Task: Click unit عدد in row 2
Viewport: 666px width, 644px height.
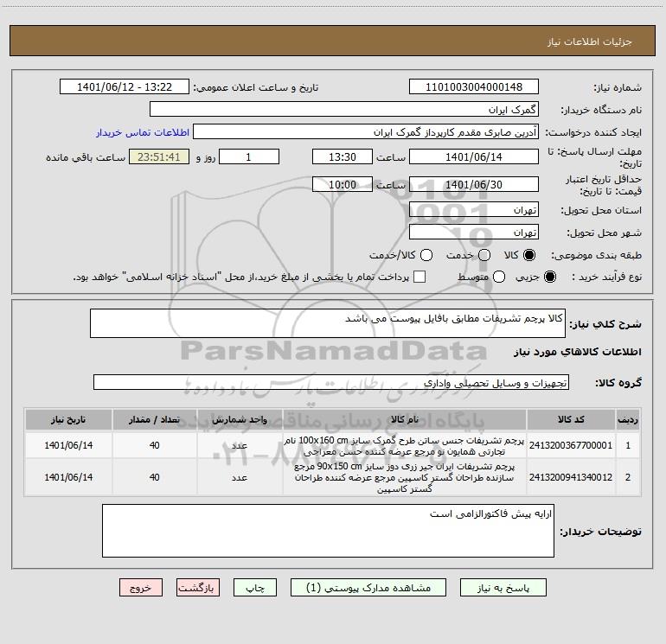Action: pos(240,477)
